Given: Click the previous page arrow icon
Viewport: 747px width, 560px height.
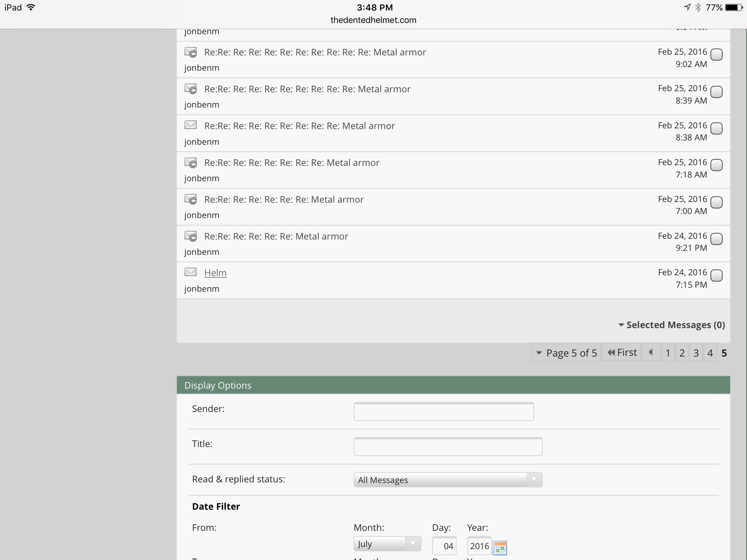Looking at the screenshot, I should (651, 352).
